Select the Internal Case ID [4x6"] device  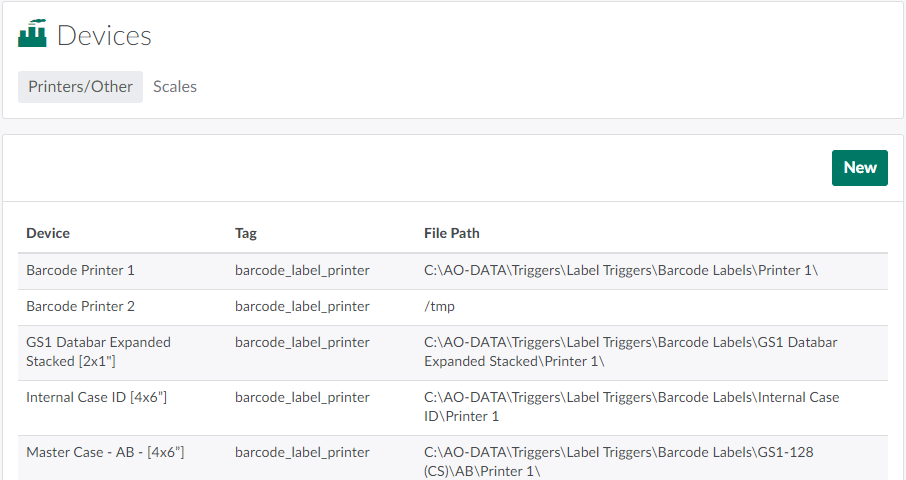[x=96, y=397]
